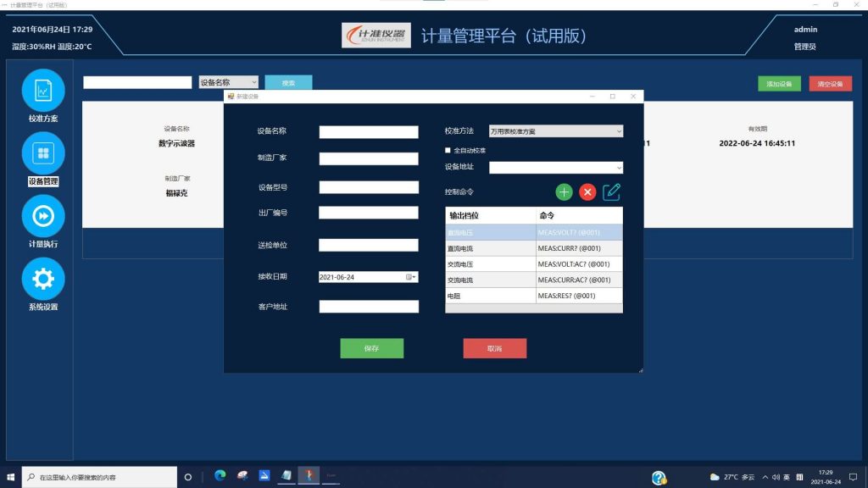Select the 设备管理 device management icon
Image resolution: width=868 pixels, height=488 pixels.
[x=43, y=153]
